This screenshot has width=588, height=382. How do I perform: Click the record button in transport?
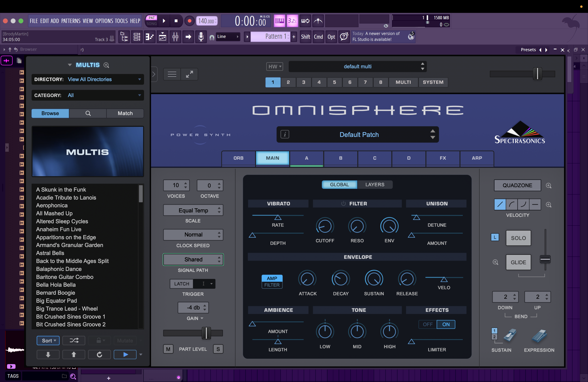[190, 21]
